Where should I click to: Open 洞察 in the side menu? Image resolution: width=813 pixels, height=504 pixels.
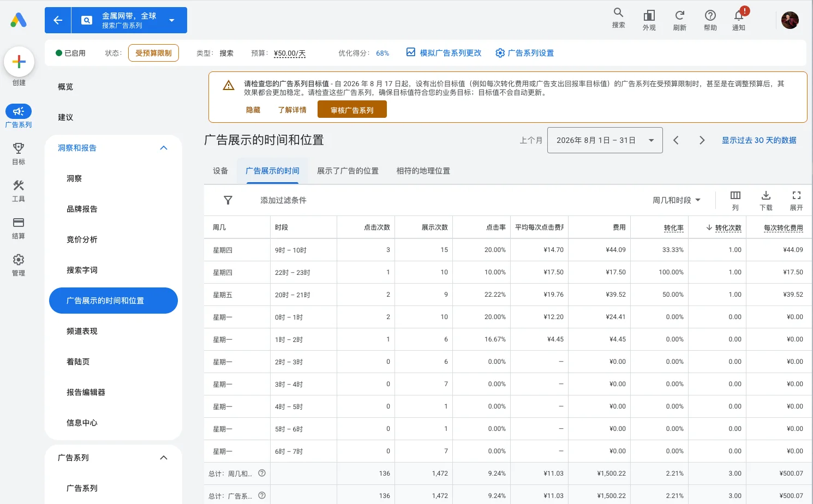click(x=74, y=178)
